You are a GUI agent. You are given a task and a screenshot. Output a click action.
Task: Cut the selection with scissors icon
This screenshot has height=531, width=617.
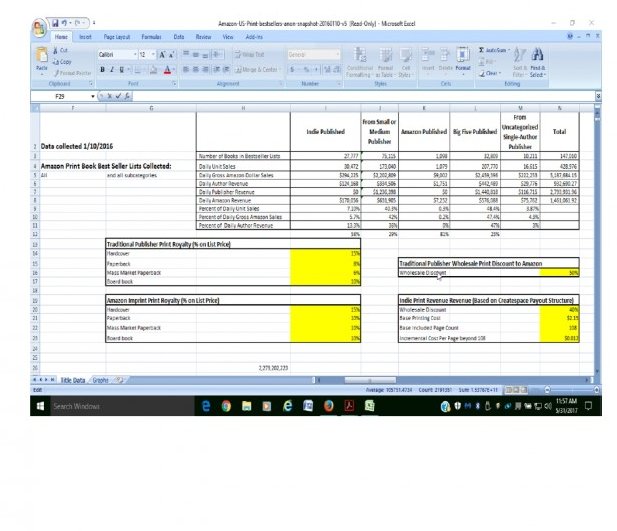(x=61, y=50)
